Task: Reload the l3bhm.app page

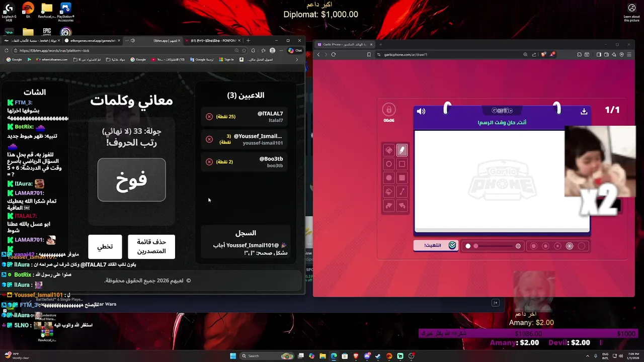Action: 6,50
